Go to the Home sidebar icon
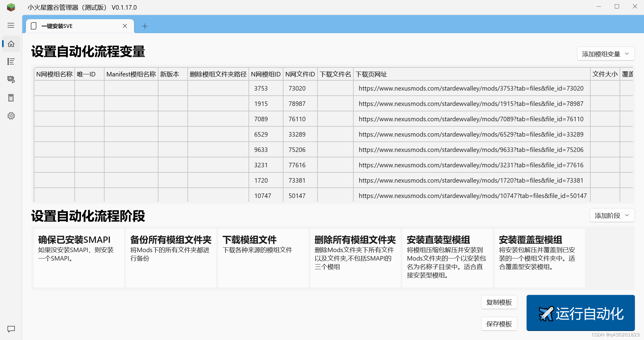The height and width of the screenshot is (340, 644). tap(11, 44)
